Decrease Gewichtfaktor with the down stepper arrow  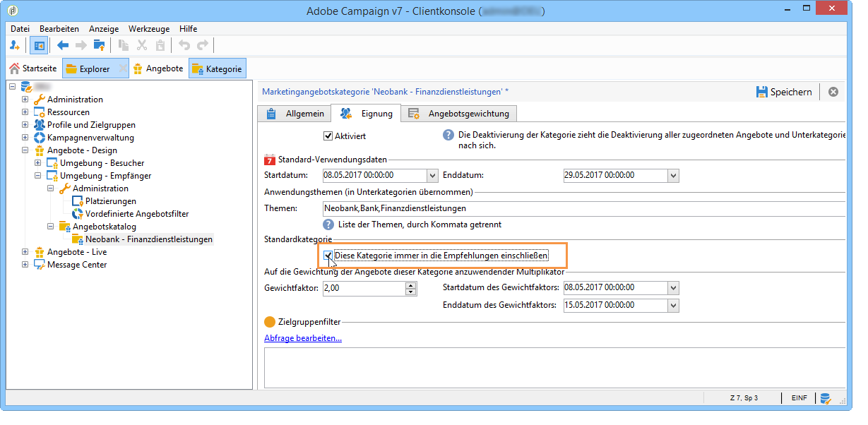point(410,291)
